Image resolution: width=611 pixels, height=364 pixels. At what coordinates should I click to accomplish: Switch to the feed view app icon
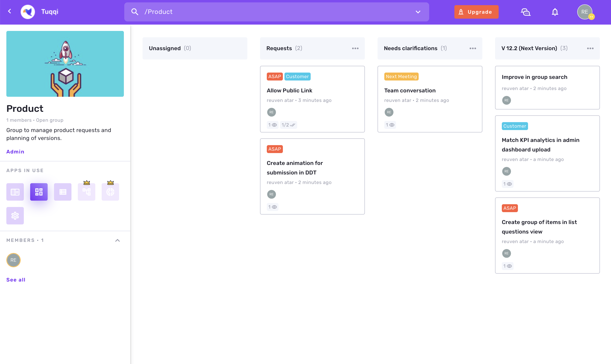(15, 192)
